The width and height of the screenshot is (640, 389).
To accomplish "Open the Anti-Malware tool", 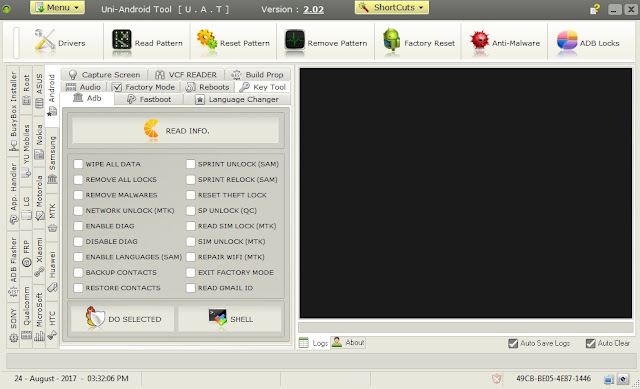I will click(504, 42).
